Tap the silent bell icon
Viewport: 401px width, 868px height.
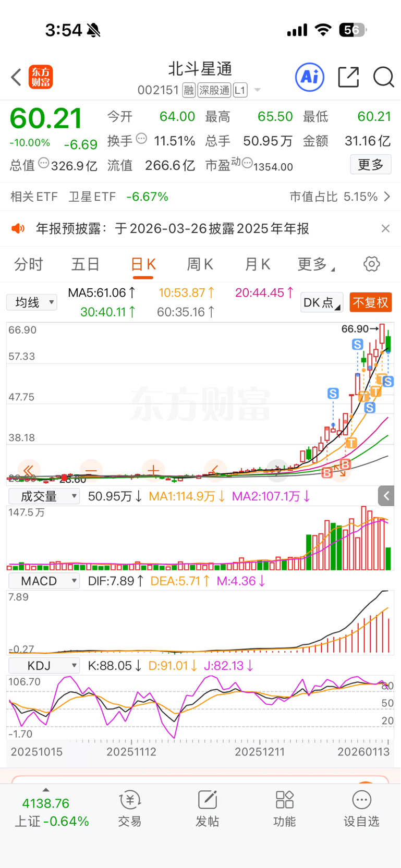coord(94,30)
